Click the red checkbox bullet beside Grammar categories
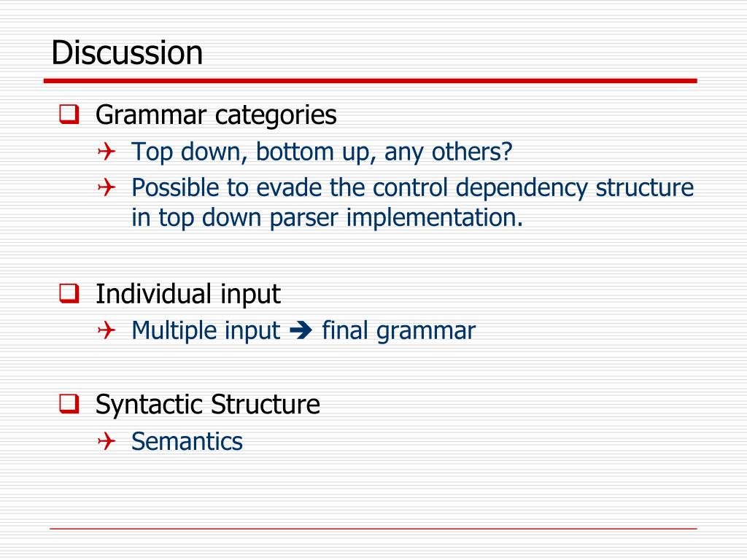The height and width of the screenshot is (560, 747). click(x=69, y=114)
